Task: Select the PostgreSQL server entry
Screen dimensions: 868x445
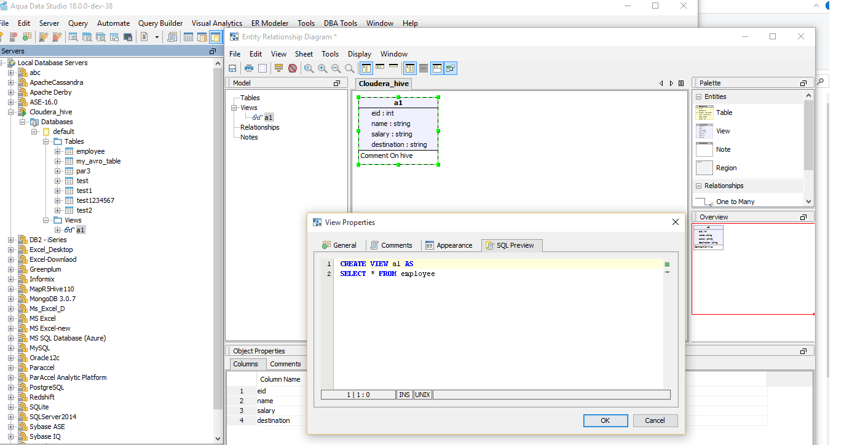Action: point(47,387)
